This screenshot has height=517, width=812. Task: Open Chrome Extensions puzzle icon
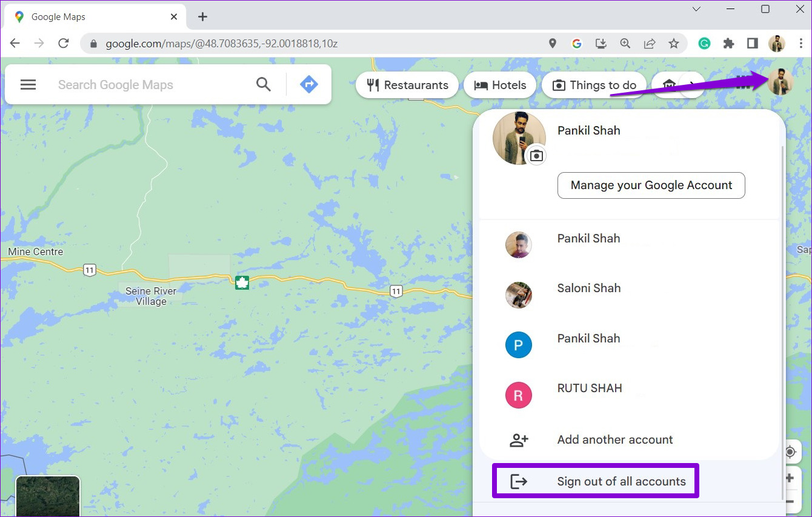728,43
